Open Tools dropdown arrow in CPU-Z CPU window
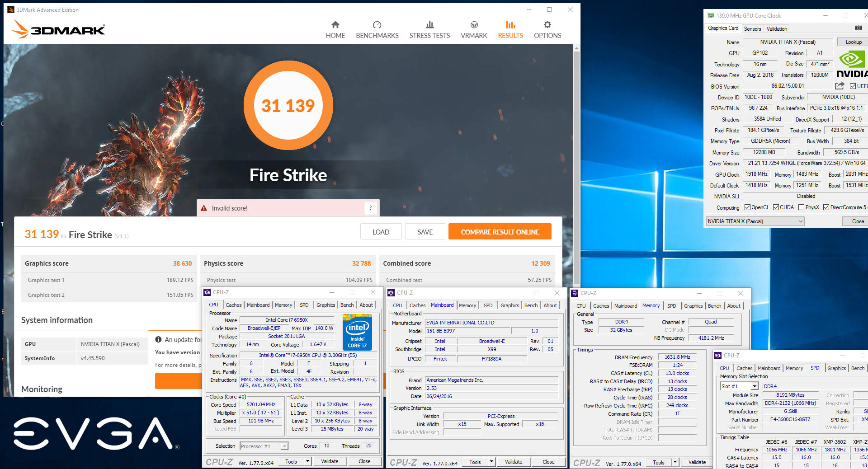Screen dimensions: 868x469 coord(307,461)
